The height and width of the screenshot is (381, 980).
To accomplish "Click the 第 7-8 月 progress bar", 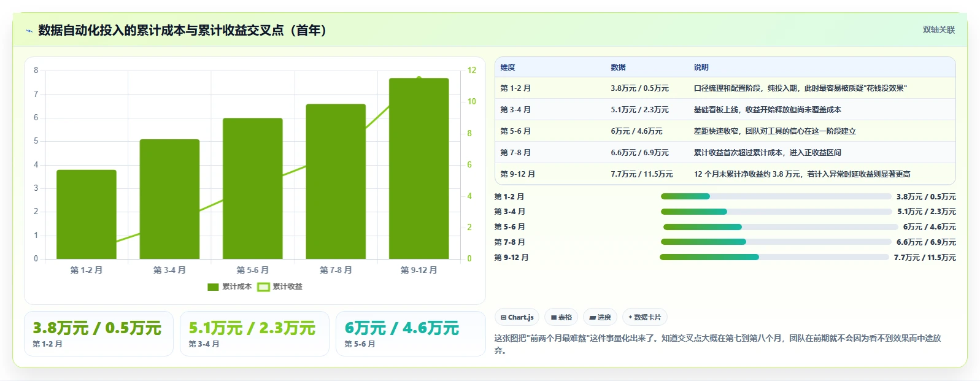I will [776, 242].
